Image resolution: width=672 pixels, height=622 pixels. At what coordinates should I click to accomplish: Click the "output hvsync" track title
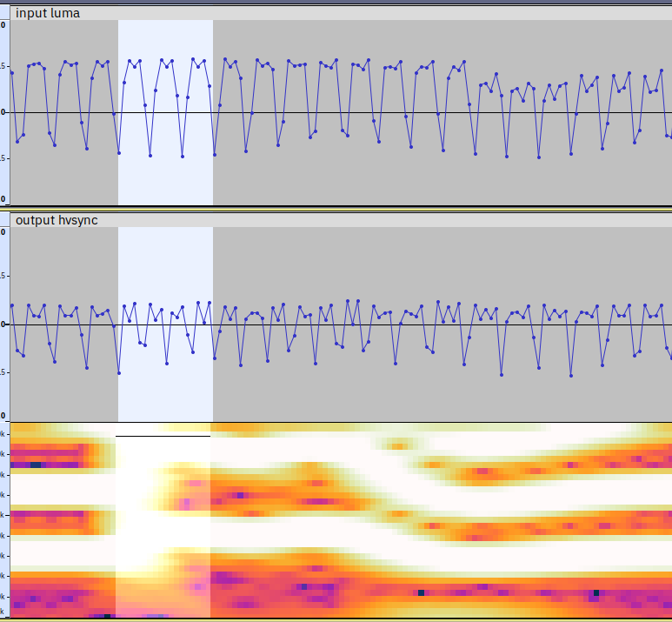(57, 220)
